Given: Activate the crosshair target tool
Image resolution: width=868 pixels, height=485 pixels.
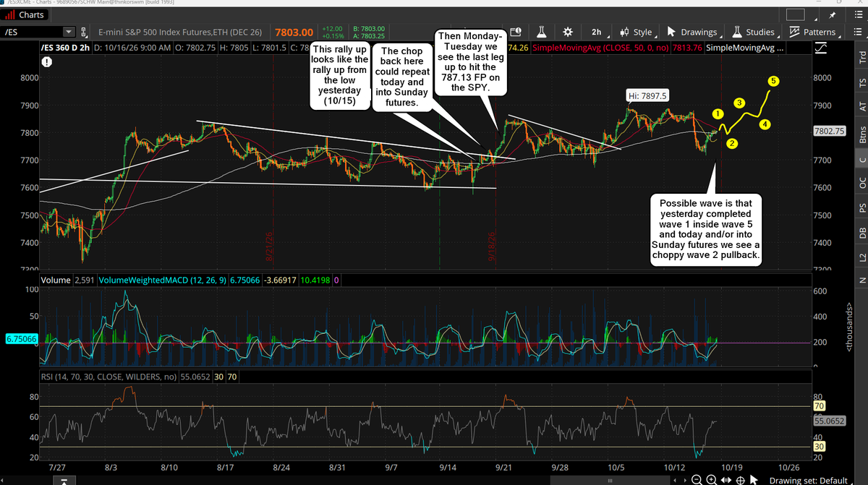Looking at the screenshot, I should click(740, 480).
